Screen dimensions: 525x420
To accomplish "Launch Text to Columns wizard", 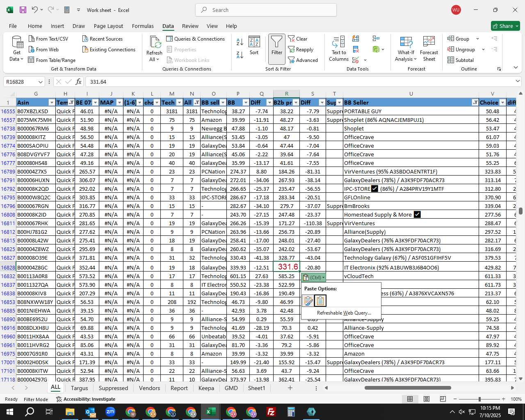I will coord(339,49).
